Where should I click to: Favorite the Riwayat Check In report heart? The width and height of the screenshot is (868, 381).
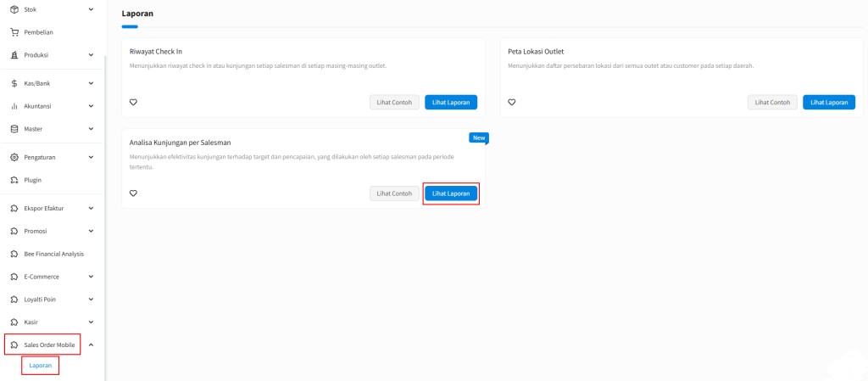(x=133, y=102)
